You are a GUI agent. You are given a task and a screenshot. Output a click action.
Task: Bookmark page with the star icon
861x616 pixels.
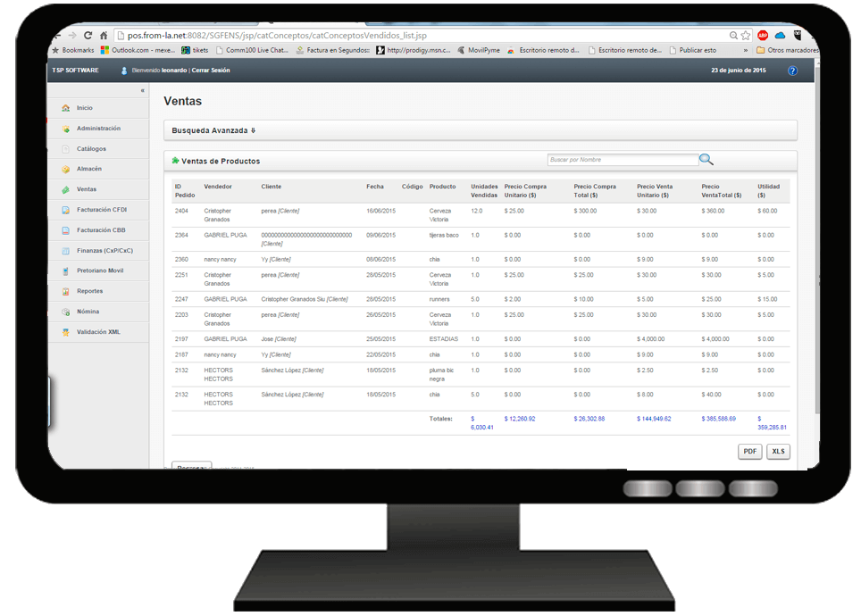(x=746, y=35)
